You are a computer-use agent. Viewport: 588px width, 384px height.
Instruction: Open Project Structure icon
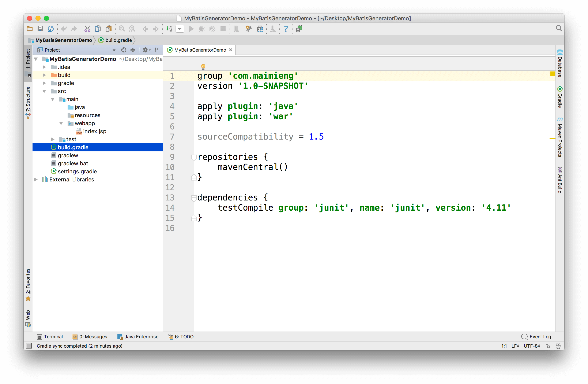point(260,29)
